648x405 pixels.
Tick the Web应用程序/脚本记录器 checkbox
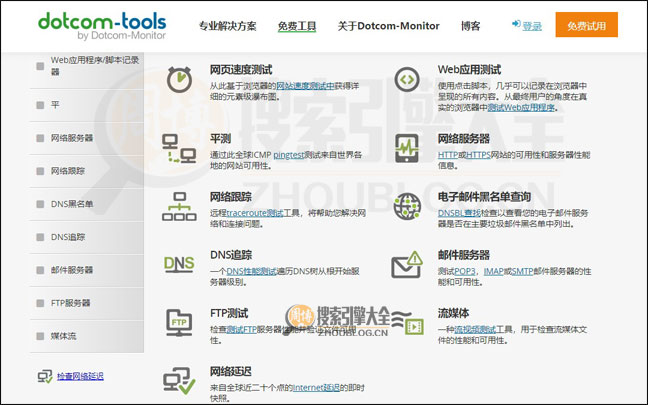tap(40, 66)
